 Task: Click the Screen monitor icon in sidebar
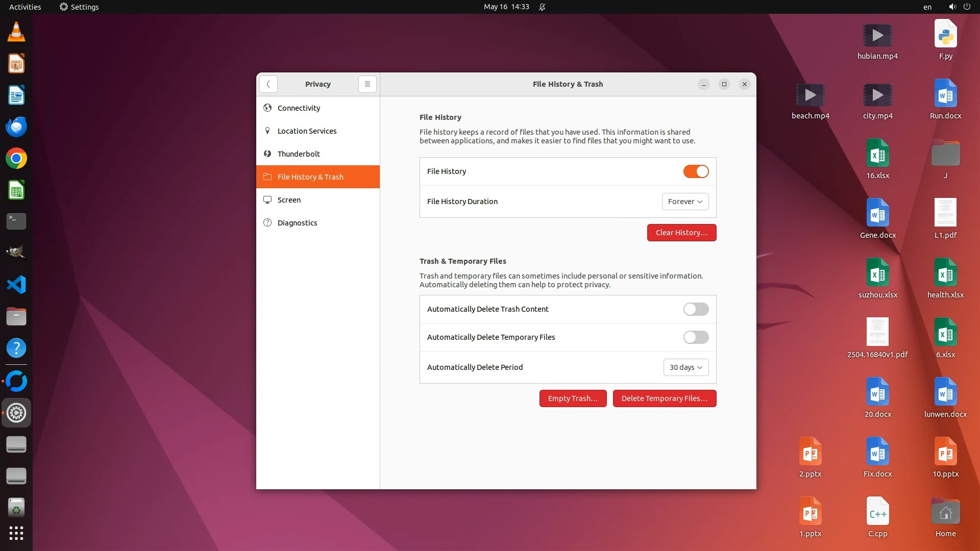pyautogui.click(x=267, y=199)
